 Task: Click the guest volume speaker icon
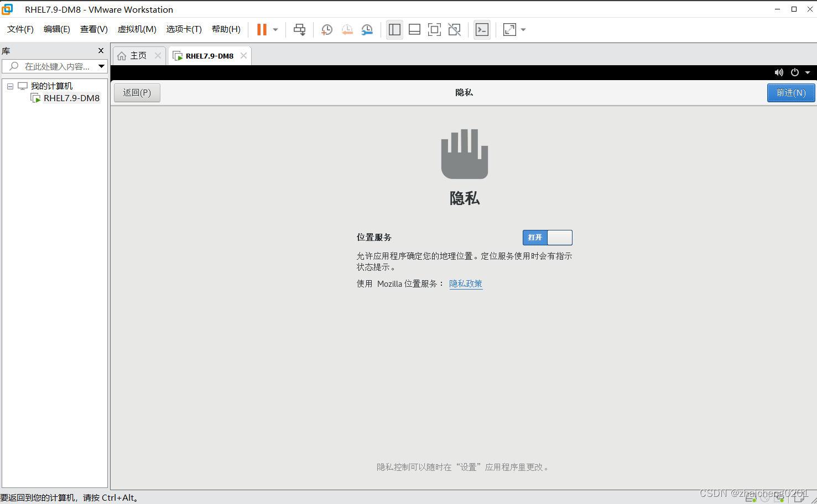coord(779,72)
